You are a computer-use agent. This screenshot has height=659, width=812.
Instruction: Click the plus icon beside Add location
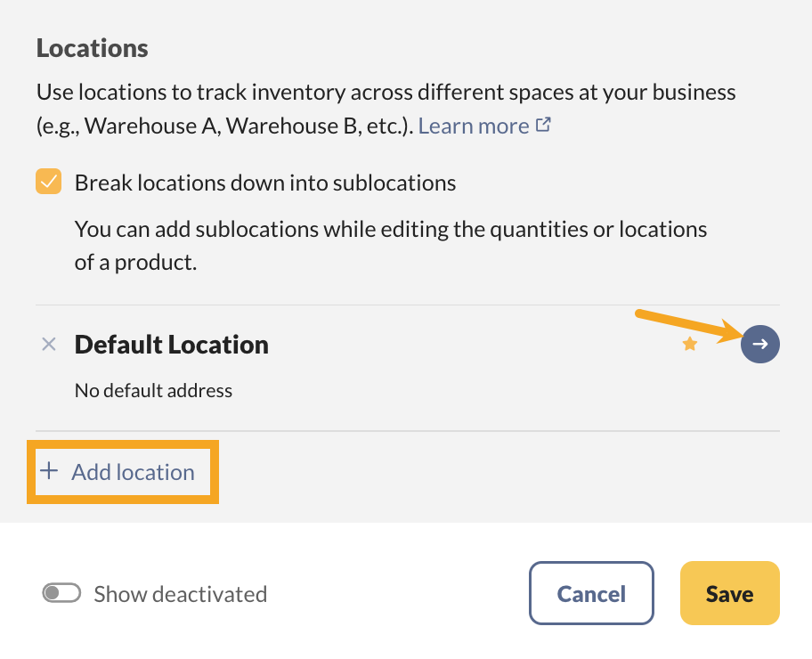[50, 472]
